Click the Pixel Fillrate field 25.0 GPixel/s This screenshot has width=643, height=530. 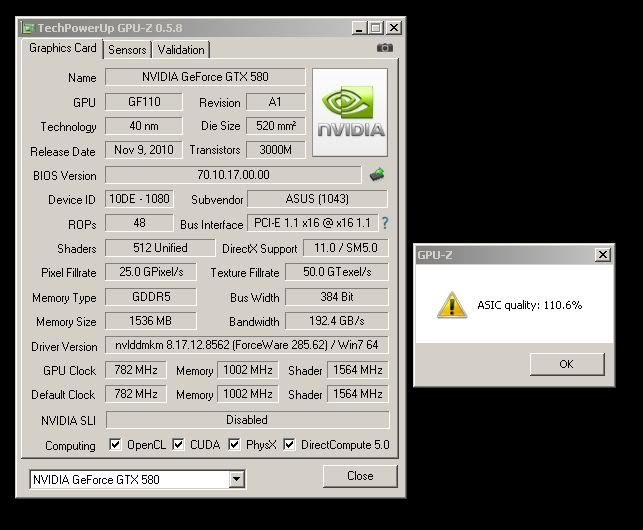(151, 272)
